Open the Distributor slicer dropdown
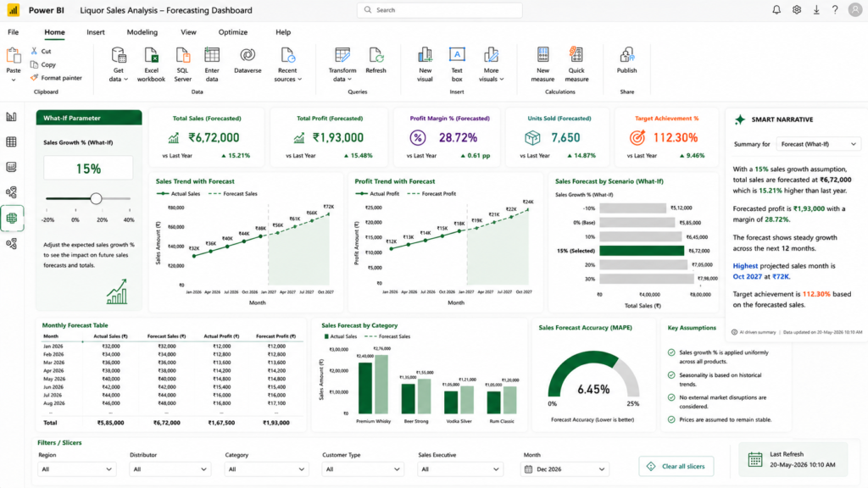The width and height of the screenshot is (868, 488). [170, 469]
